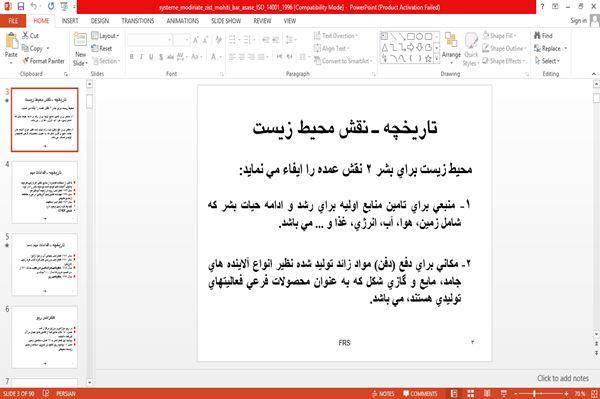Select slide 4 thumbnail
The image size is (600, 399).
[x=45, y=192]
